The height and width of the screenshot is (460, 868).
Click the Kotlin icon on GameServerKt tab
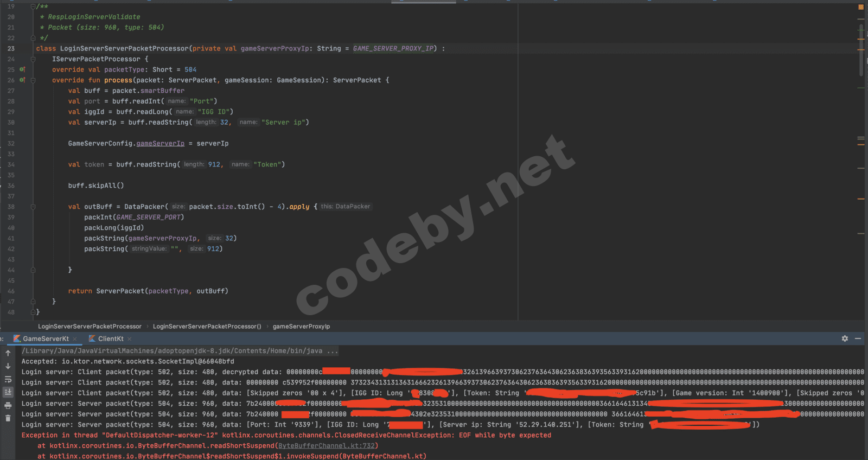17,338
